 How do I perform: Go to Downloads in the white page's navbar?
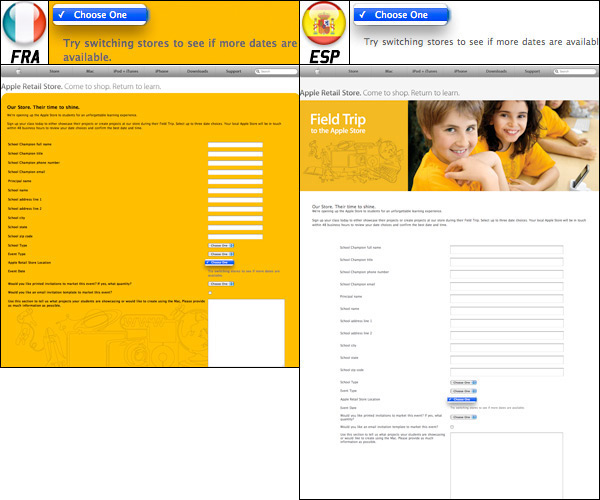coord(498,73)
